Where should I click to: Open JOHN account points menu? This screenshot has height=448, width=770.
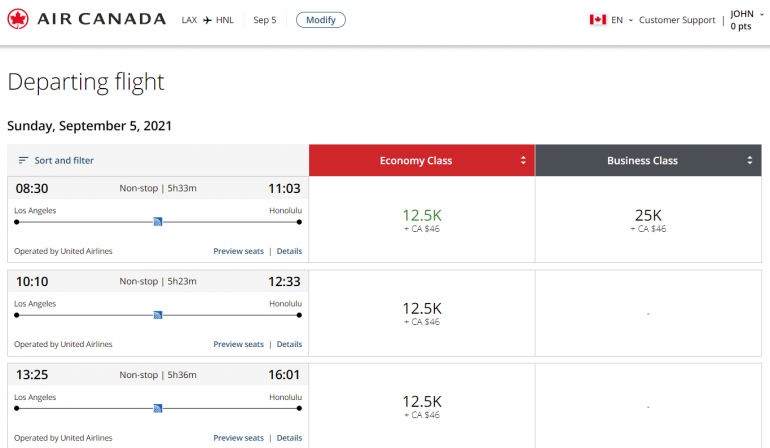742,20
